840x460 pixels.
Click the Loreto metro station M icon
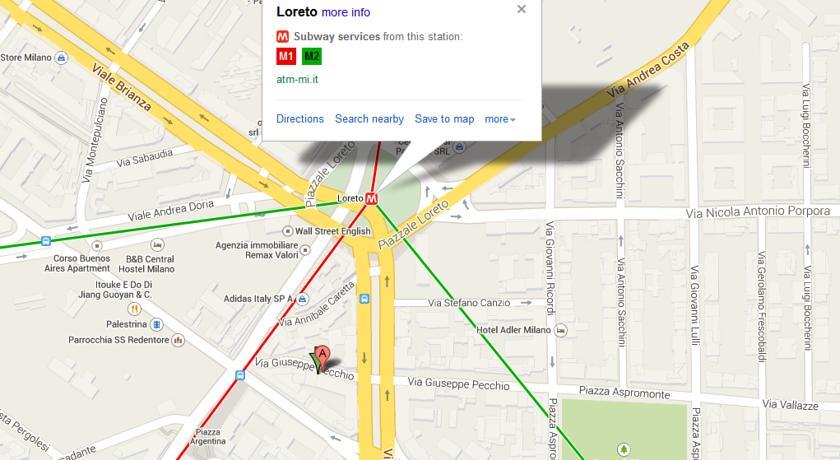[371, 198]
